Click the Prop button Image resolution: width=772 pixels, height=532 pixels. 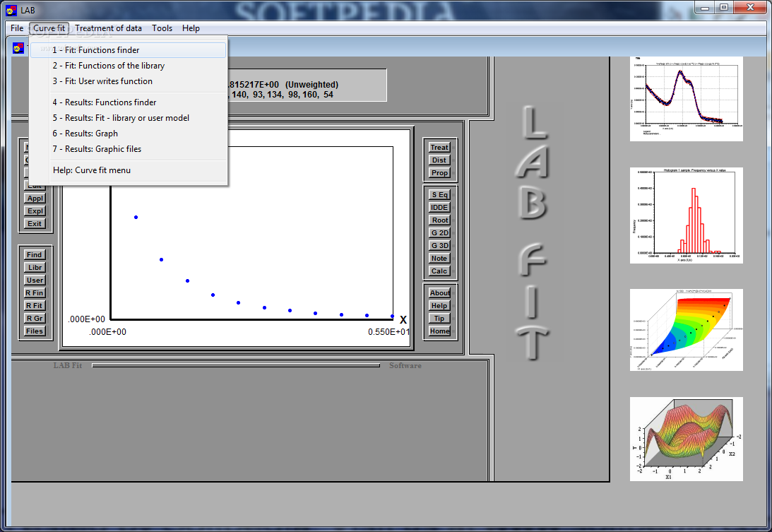tap(439, 173)
